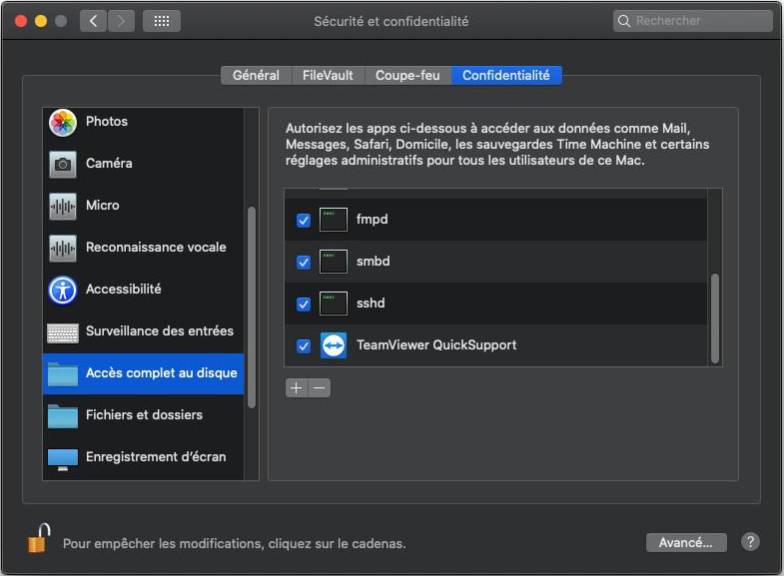Viewport: 784px width, 576px height.
Task: Remove the selected app with the minus button
Action: (x=319, y=388)
